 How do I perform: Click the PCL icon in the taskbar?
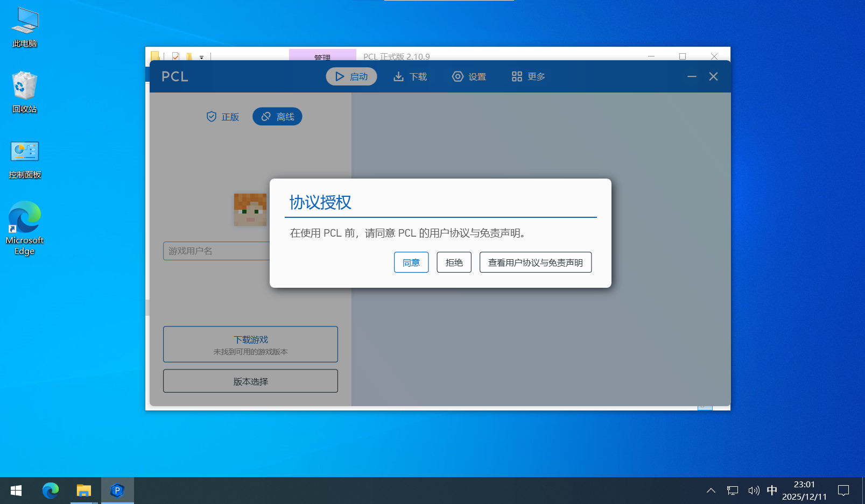[117, 491]
